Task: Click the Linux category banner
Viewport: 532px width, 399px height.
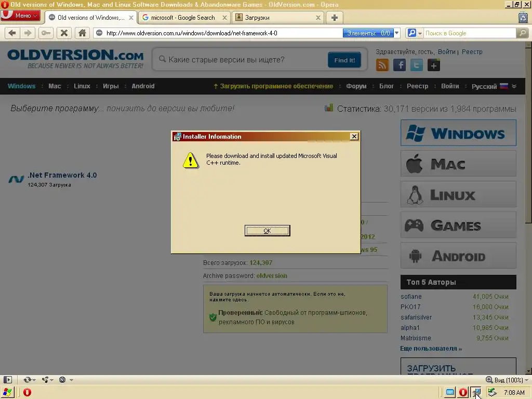Action: click(x=458, y=194)
